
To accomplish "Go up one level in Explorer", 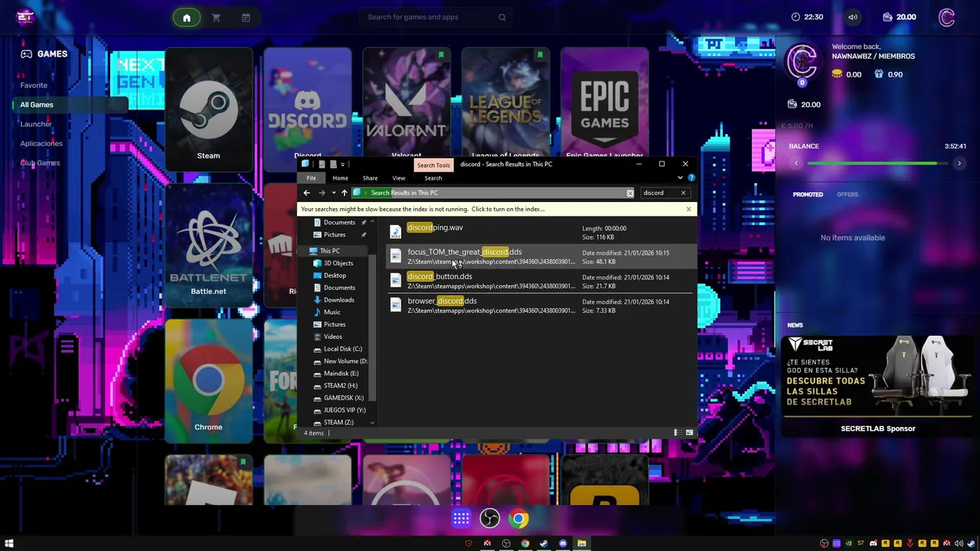I will (x=345, y=193).
